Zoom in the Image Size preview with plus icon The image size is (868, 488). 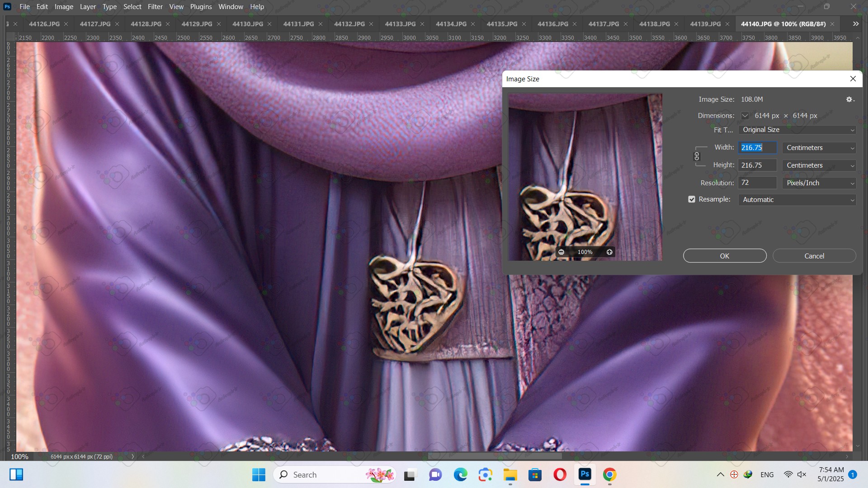[609, 252]
